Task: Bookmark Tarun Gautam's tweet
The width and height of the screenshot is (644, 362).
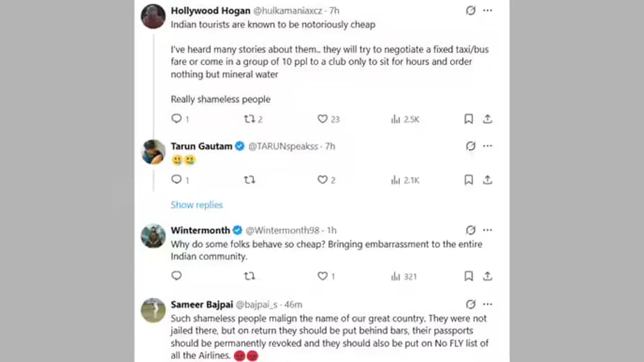Action: tap(468, 180)
